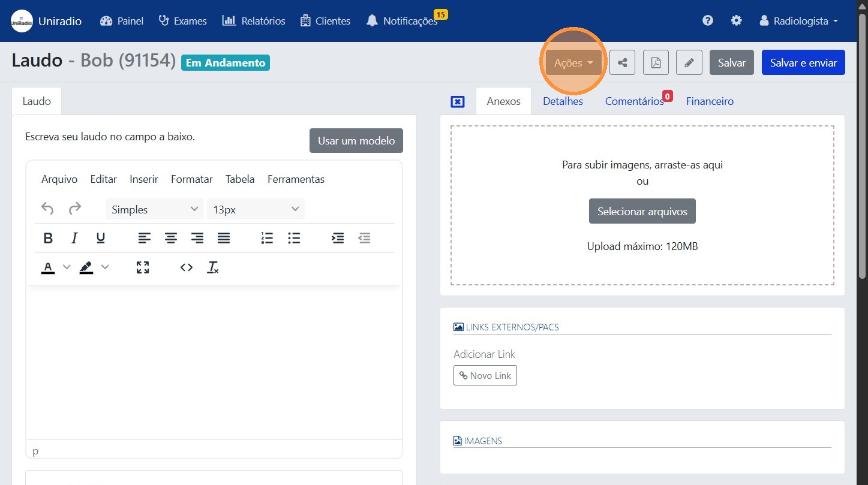Open the Ações dropdown
The width and height of the screenshot is (868, 485).
[x=572, y=62]
